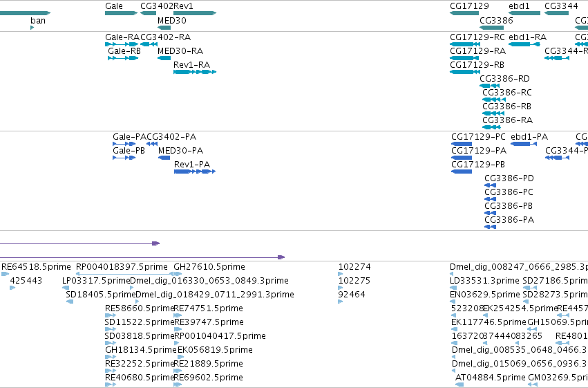Click the CG3402-PA protein feature
Screen dimensions: 588x388
tap(152, 144)
